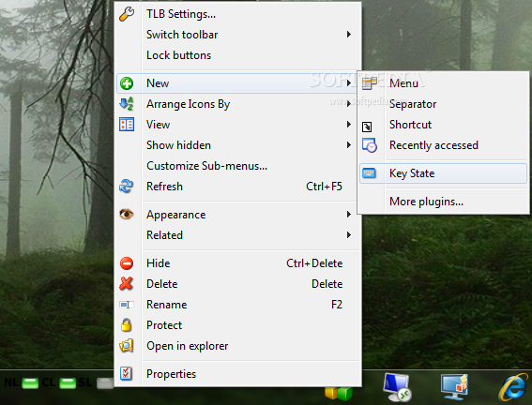Select Separator in the New submenu
Screen dimensions: 532x405
point(443,104)
